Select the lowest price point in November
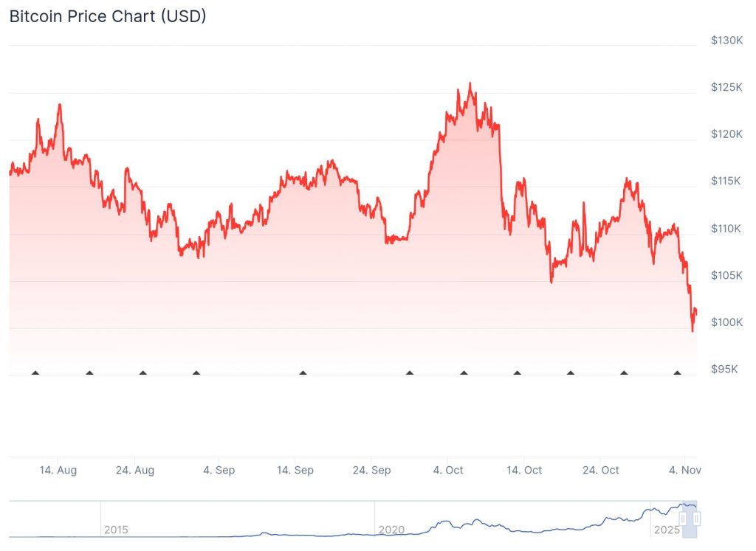Viewport: 756px width, 551px height. [693, 331]
